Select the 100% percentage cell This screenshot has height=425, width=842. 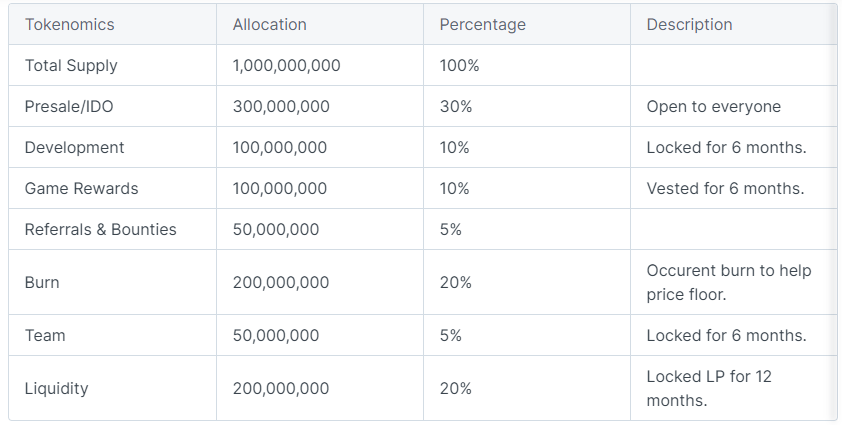click(x=459, y=65)
